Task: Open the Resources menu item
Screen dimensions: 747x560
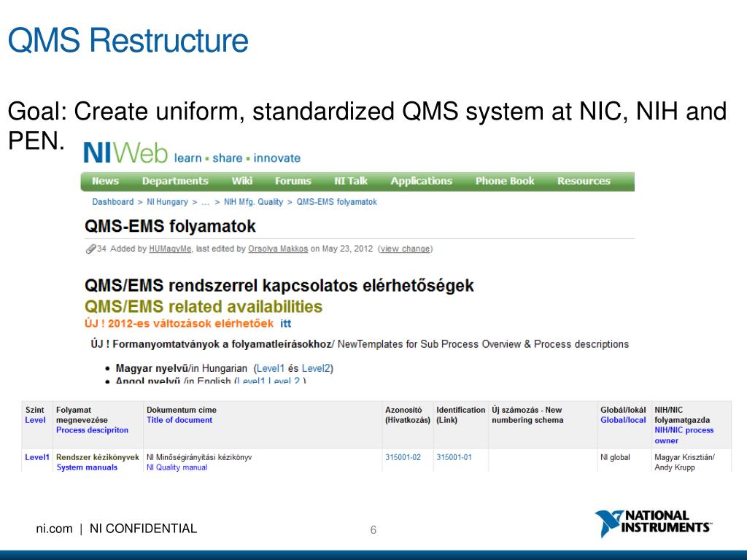Action: click(584, 181)
